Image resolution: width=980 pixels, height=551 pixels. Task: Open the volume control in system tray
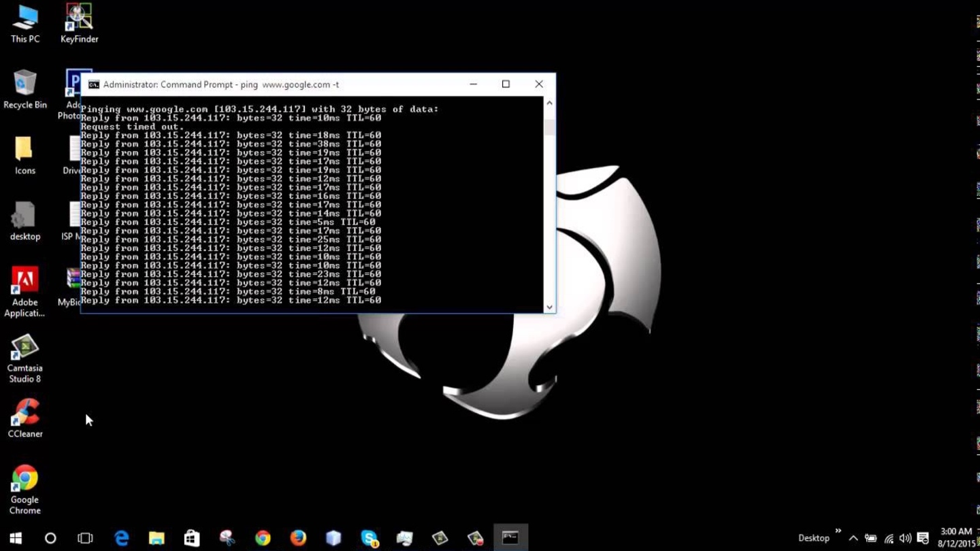[x=905, y=538]
